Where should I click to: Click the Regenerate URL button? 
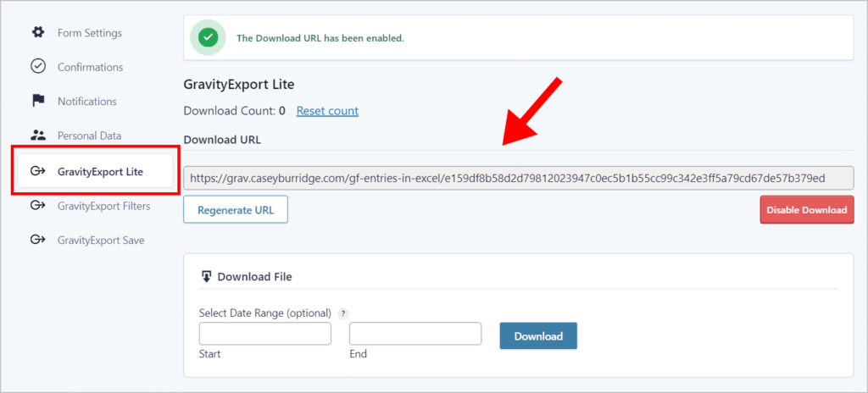click(x=236, y=209)
